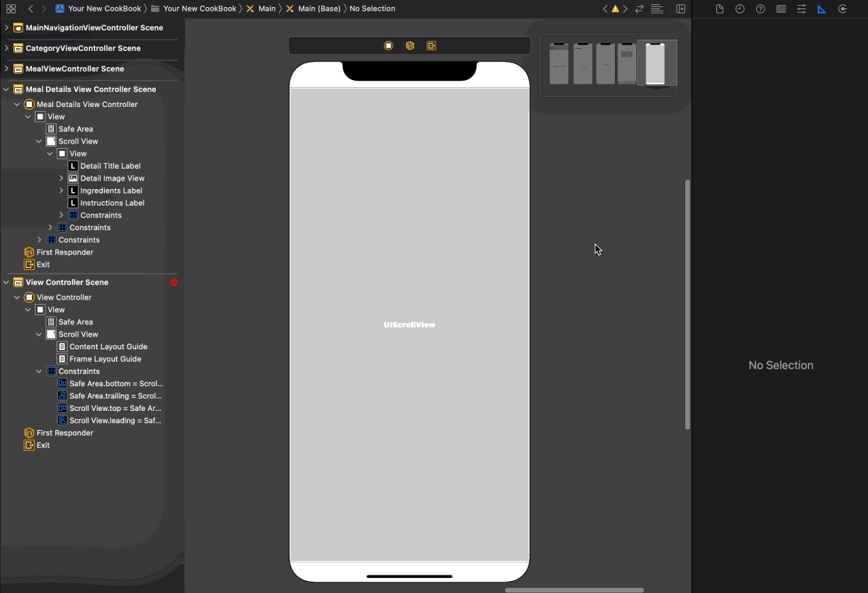Click the Exit icon in scene dock
The height and width of the screenshot is (593, 868).
tap(431, 45)
